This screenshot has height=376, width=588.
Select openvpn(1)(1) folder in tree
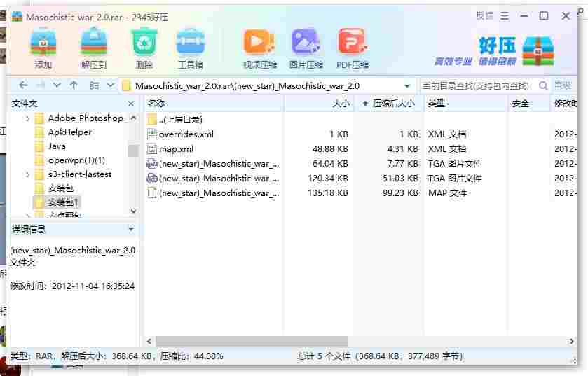76,160
